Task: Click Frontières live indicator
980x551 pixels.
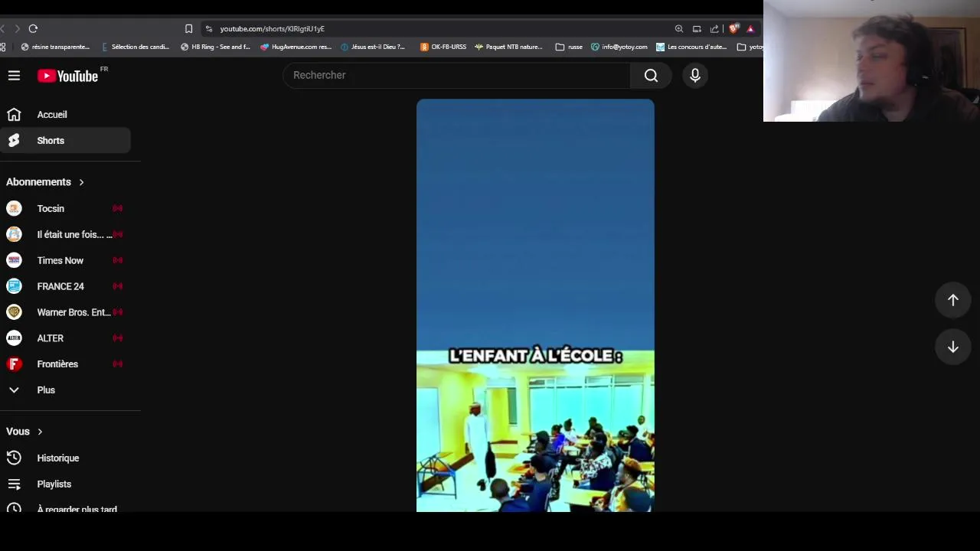Action: tap(117, 364)
